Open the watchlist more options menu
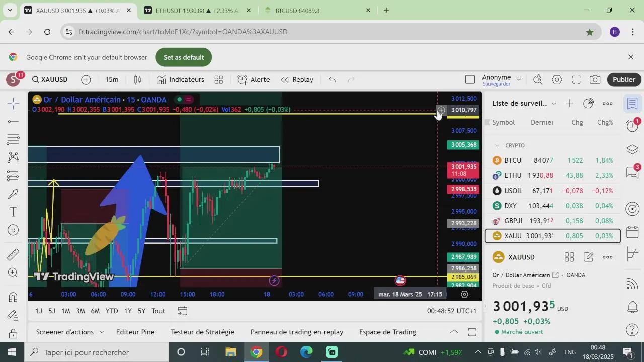 608,103
